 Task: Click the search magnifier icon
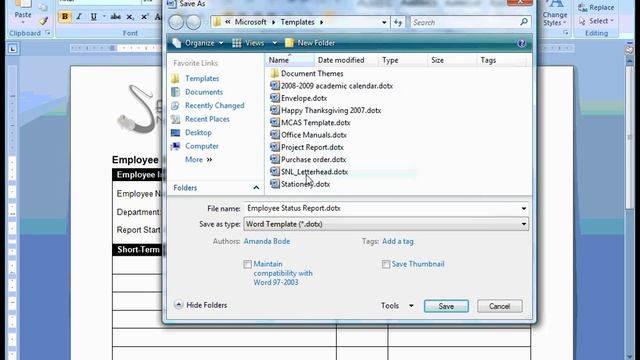[524, 22]
